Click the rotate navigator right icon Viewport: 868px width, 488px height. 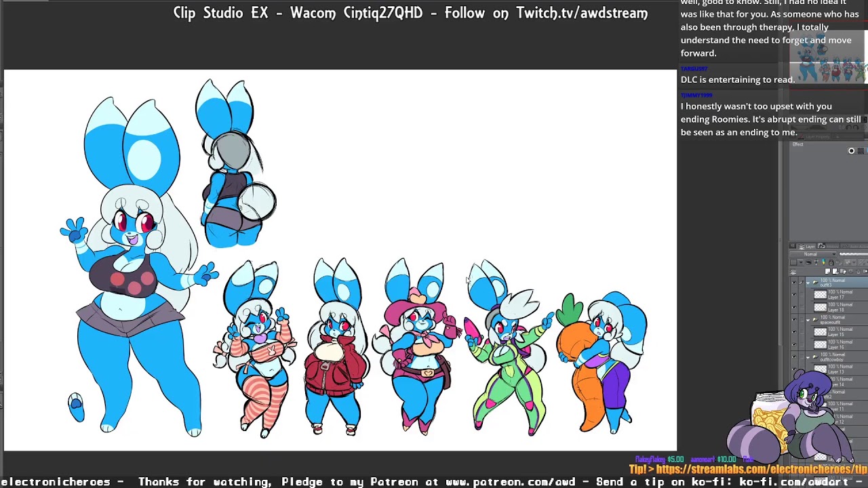point(856,127)
